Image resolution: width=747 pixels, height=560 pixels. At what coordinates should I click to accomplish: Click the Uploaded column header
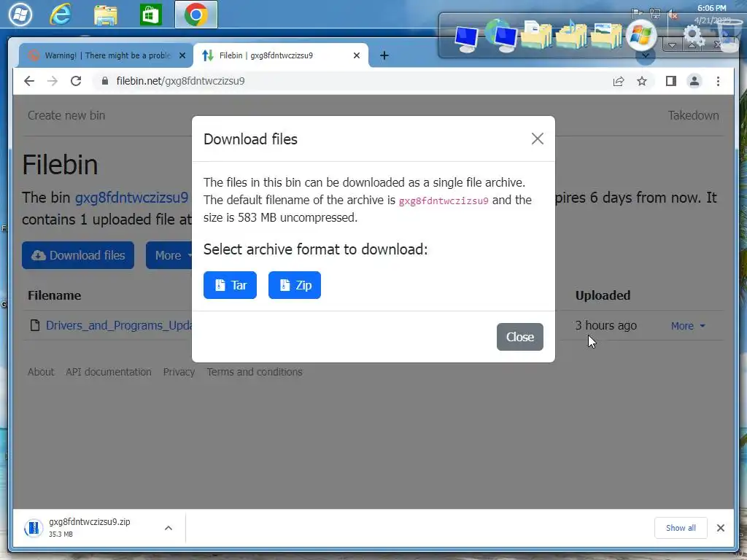tap(603, 296)
